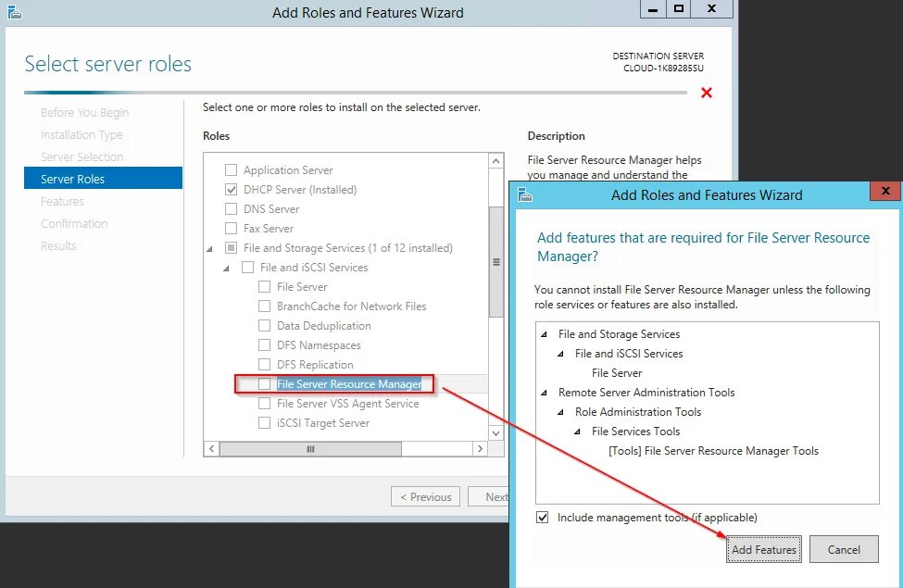Go to Server Selection step

click(82, 156)
